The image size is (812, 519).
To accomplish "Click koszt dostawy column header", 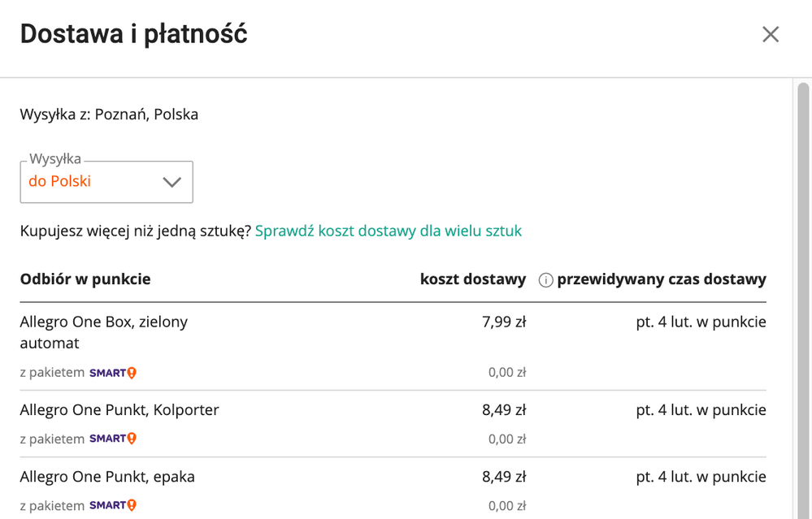I will 473,279.
